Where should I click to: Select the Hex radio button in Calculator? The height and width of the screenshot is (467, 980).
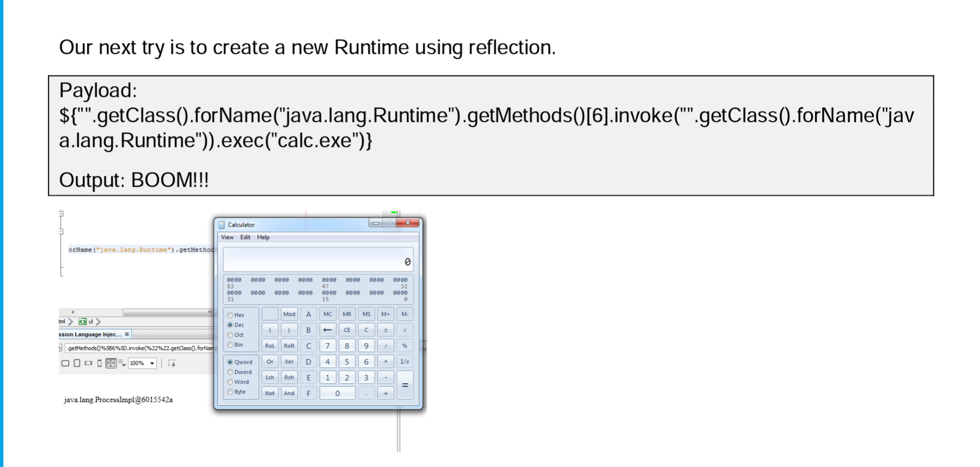click(230, 315)
